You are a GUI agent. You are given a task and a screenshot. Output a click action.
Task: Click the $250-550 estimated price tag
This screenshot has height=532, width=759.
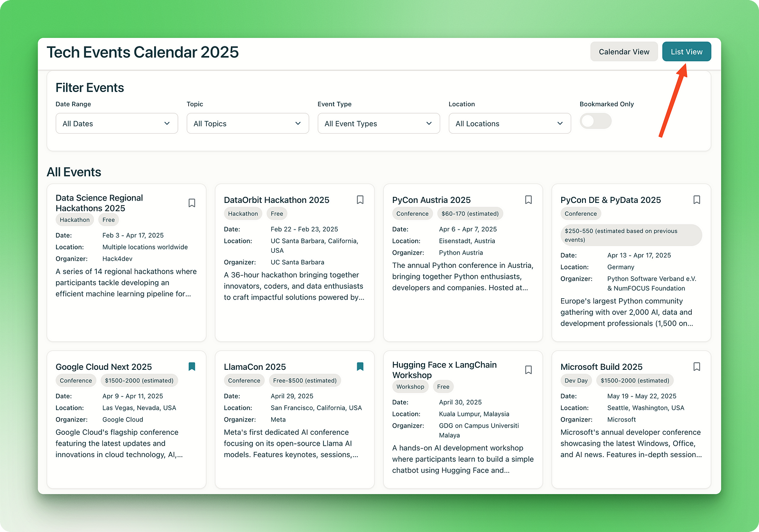coord(631,235)
